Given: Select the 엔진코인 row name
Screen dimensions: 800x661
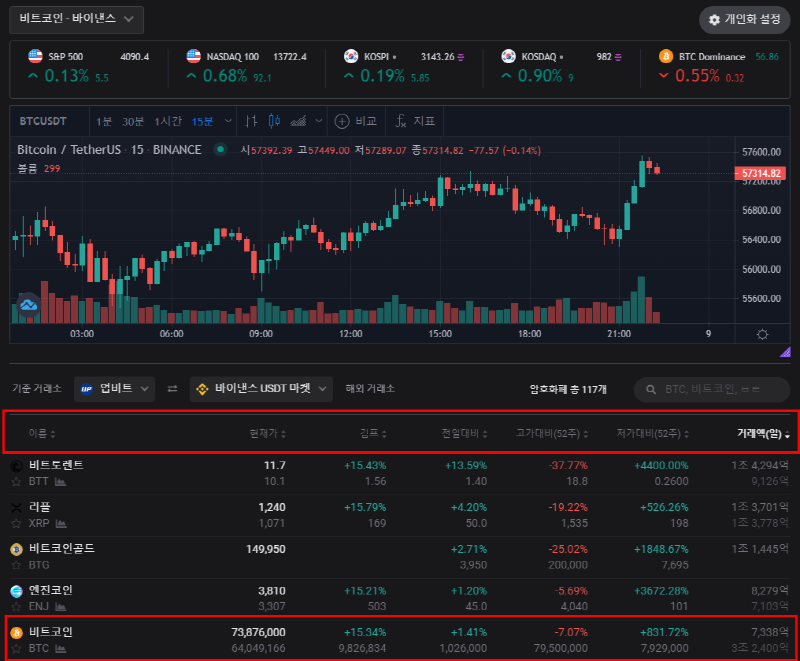Looking at the screenshot, I should coord(51,591).
